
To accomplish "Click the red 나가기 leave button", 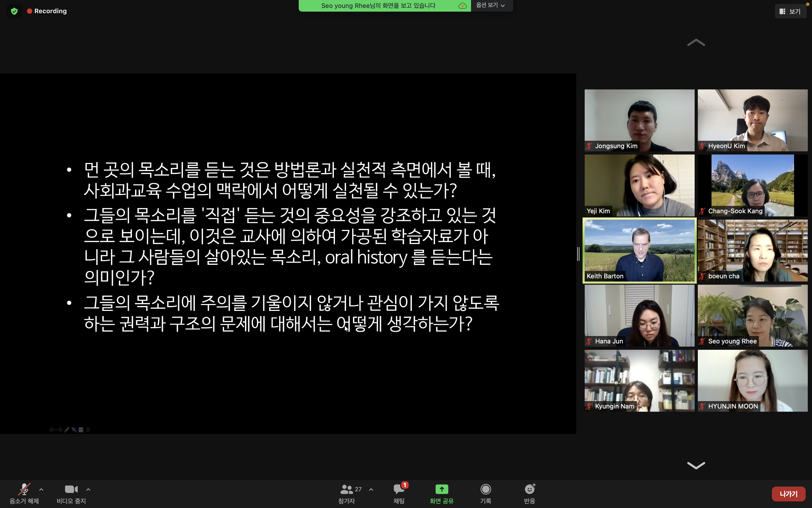I will click(788, 494).
